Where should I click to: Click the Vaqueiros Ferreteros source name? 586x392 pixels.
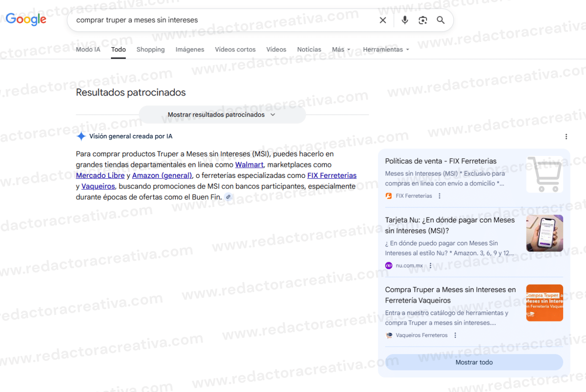click(422, 335)
